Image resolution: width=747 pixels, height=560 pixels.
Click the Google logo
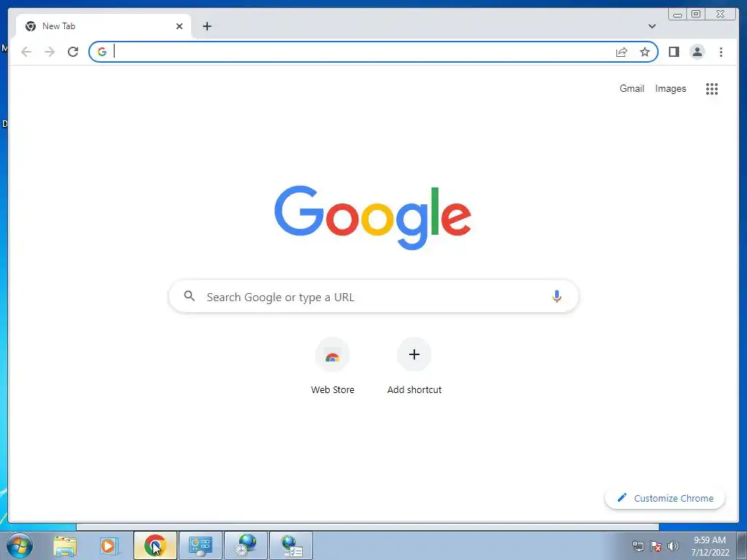pos(373,217)
